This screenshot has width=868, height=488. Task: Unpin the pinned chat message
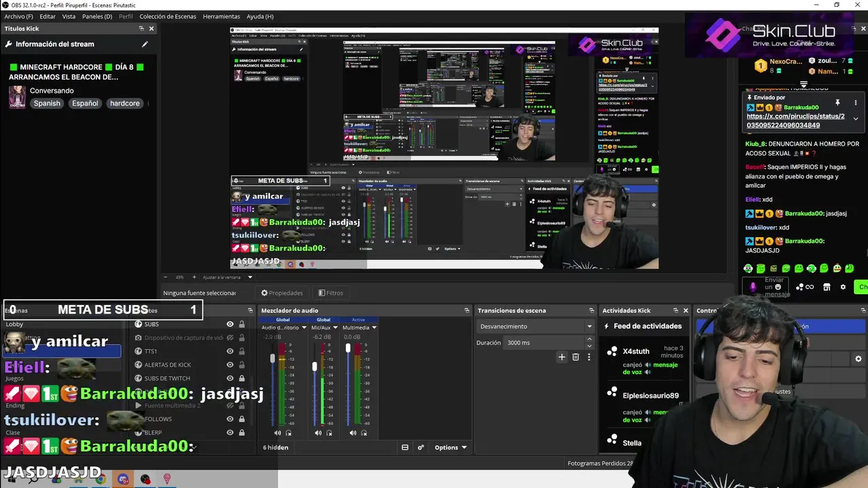pyautogui.click(x=837, y=102)
